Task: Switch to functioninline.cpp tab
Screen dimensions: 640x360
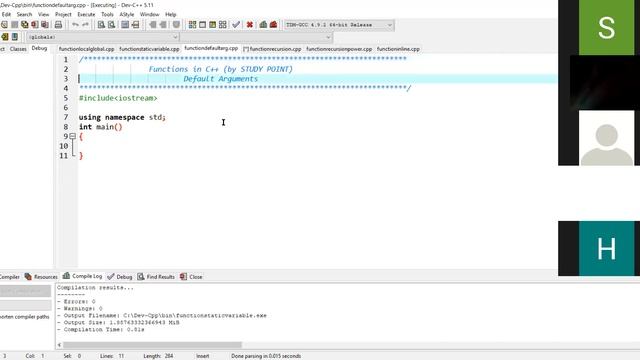Action: tap(398, 49)
